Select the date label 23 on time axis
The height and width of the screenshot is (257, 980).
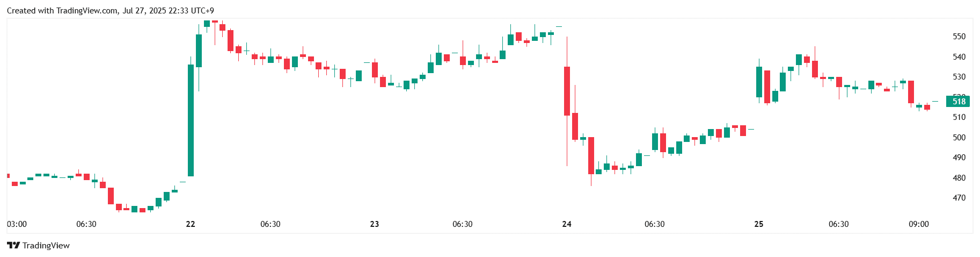[375, 224]
